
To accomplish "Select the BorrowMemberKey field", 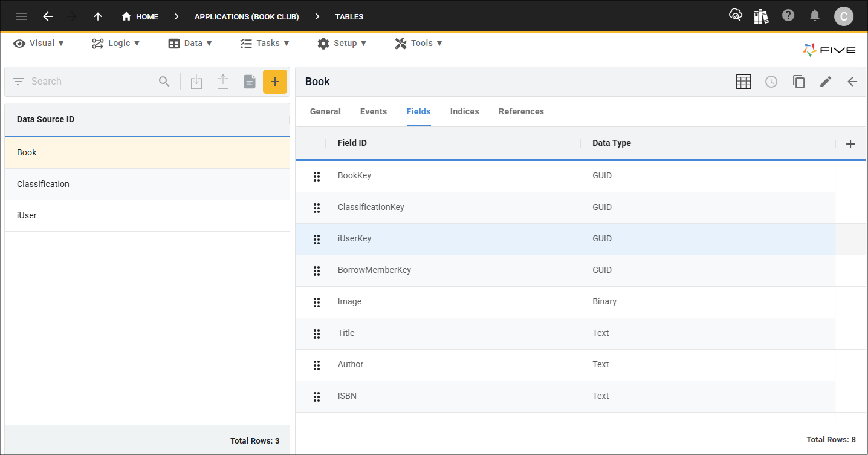I will [374, 270].
